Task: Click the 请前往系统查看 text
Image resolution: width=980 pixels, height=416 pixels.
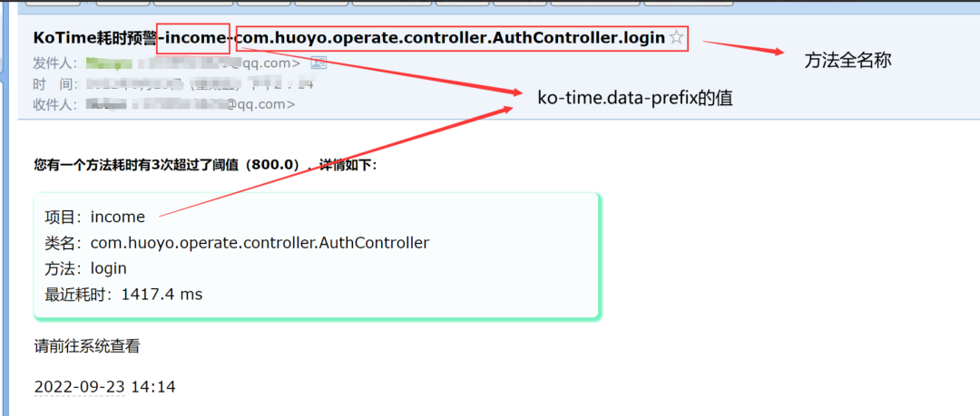Action: [87, 346]
